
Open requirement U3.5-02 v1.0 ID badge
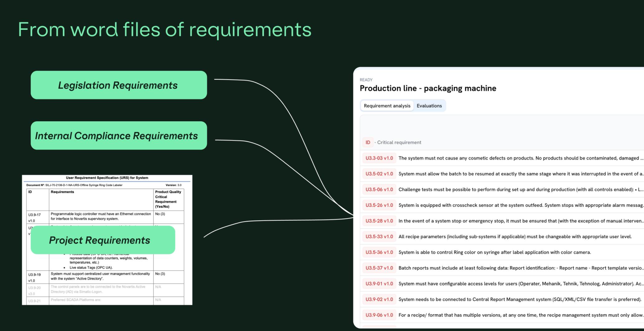pos(379,174)
